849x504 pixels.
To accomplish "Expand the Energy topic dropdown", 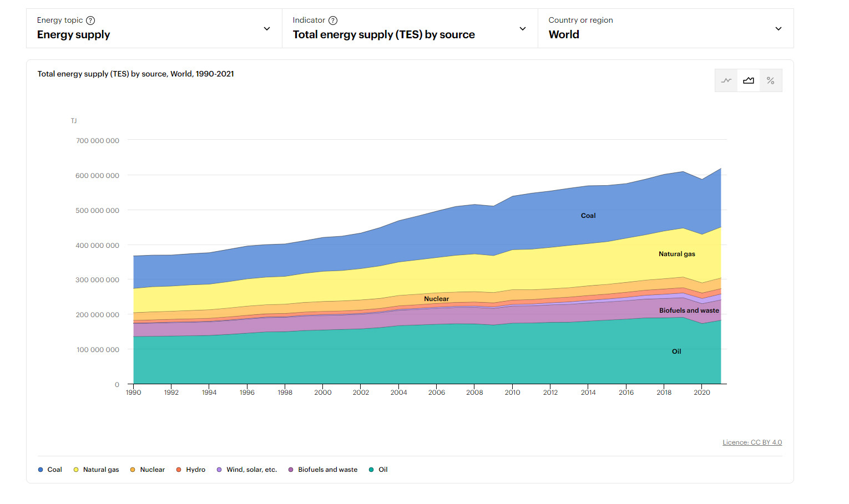I will (267, 29).
